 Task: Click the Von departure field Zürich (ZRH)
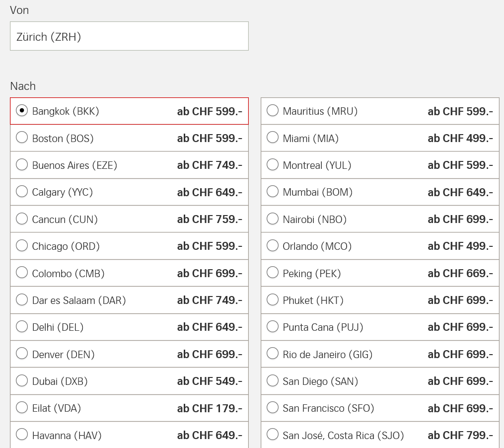129,36
